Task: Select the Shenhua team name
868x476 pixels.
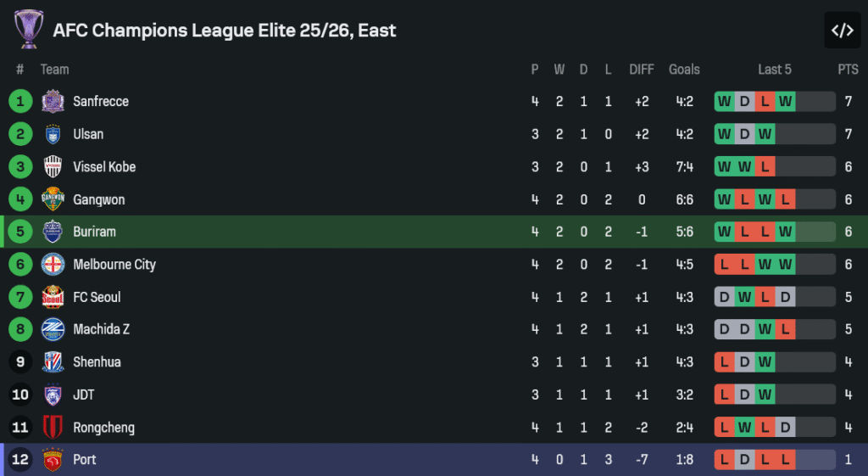Action: [97, 362]
